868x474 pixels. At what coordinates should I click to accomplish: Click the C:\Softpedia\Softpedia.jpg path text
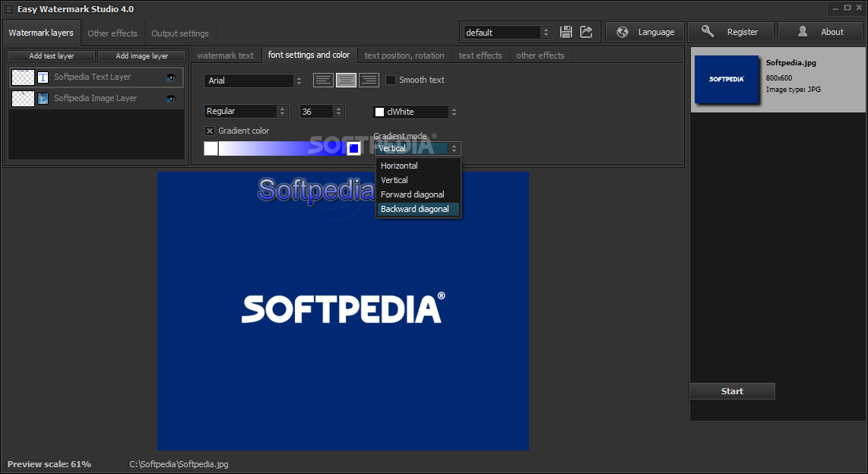pos(179,464)
